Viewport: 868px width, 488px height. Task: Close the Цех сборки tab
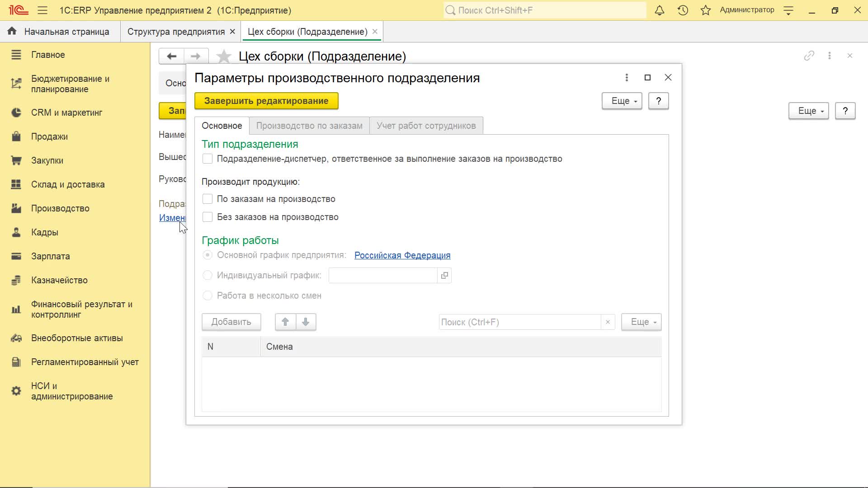coord(375,32)
